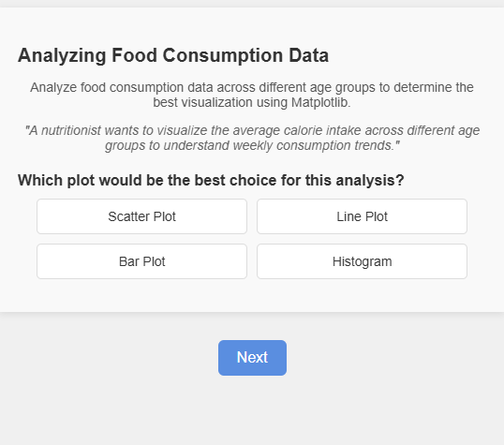
Task: Mark Bar Plot as your choice
Action: click(x=141, y=261)
